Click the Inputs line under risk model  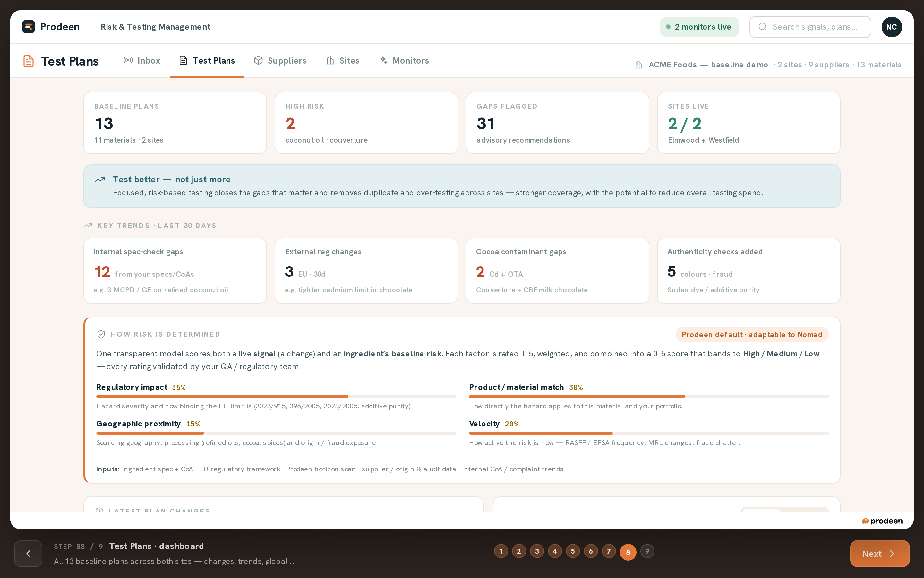pyautogui.click(x=331, y=469)
